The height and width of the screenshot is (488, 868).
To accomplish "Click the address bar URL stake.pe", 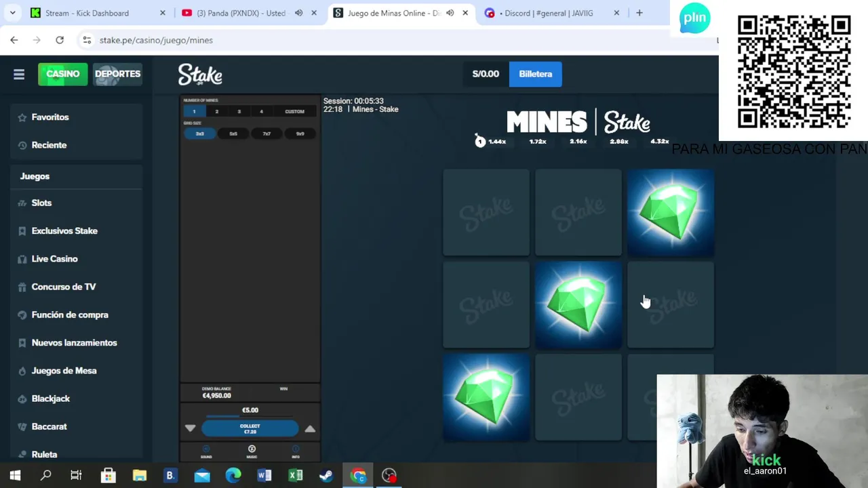I will [156, 40].
